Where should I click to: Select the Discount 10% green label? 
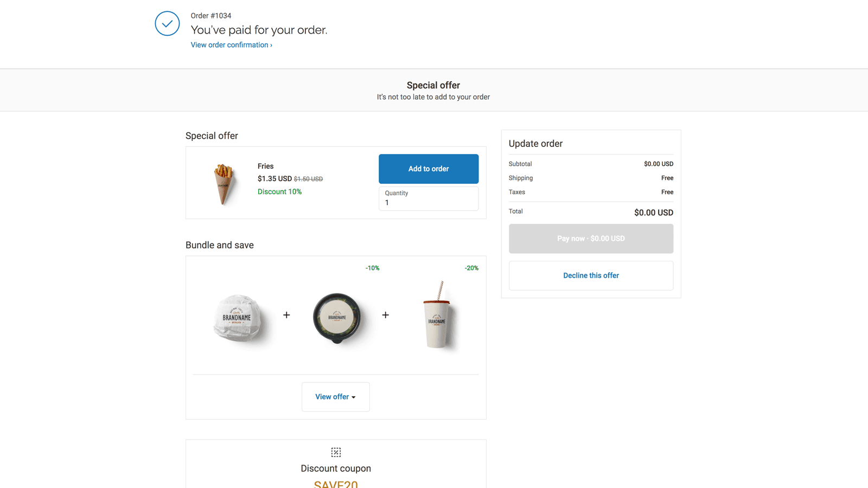(279, 191)
